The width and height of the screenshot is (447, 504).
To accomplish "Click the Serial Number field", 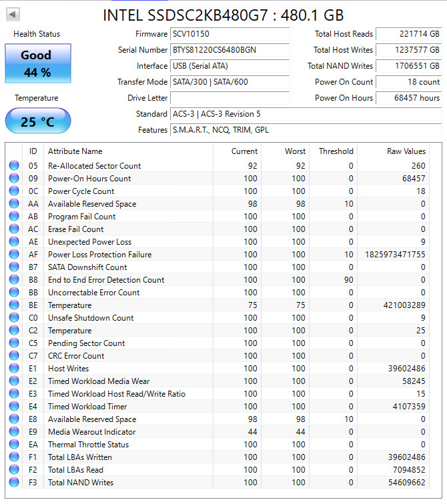I will click(x=230, y=50).
